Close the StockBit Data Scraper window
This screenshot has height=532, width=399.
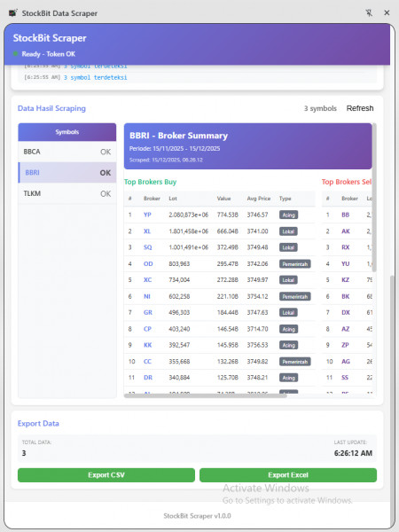point(387,13)
